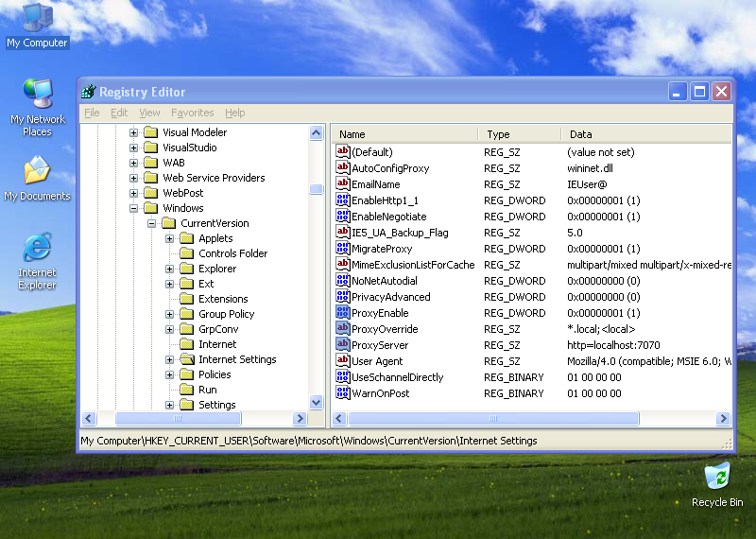Viewport: 756px width, 539px height.
Task: Expand the Policies key
Action: 169,374
